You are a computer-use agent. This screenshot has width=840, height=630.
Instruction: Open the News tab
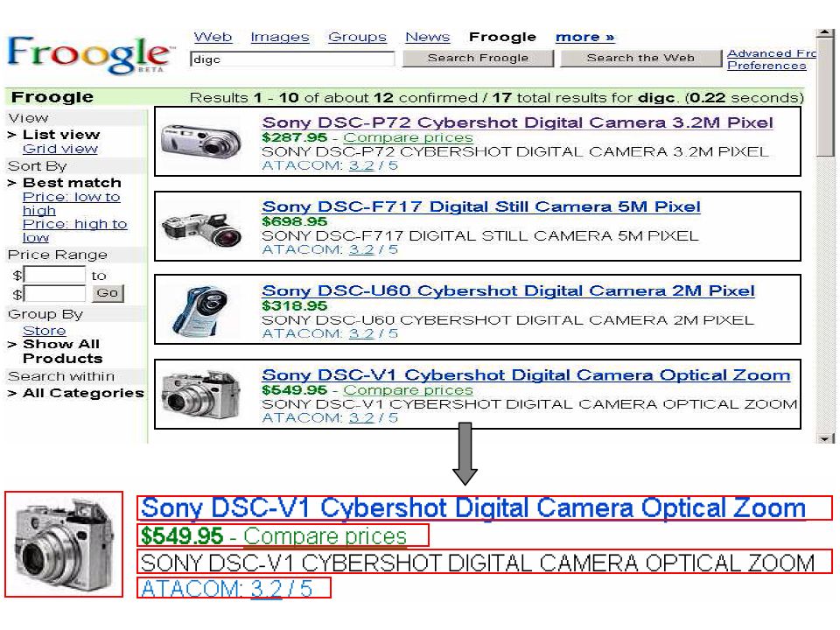(x=427, y=37)
